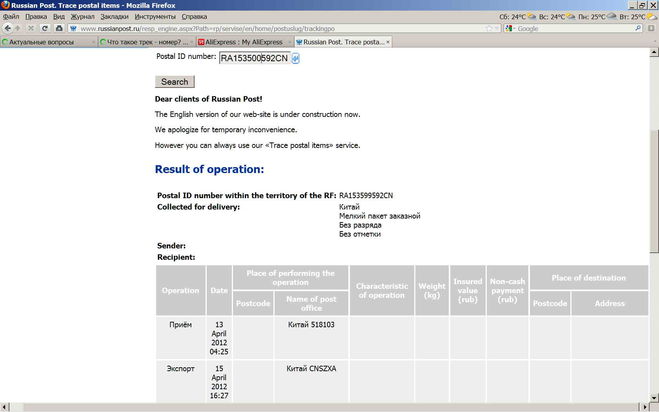Click the Recipient: label

click(176, 257)
